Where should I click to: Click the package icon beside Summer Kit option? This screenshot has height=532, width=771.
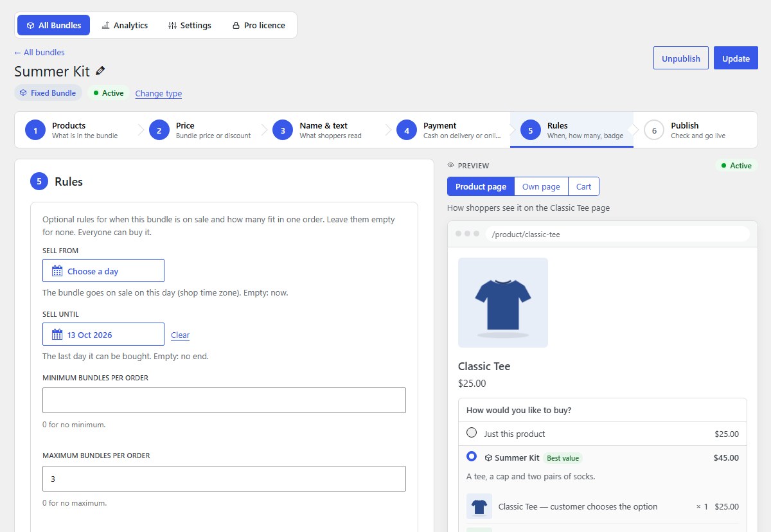(x=488, y=458)
